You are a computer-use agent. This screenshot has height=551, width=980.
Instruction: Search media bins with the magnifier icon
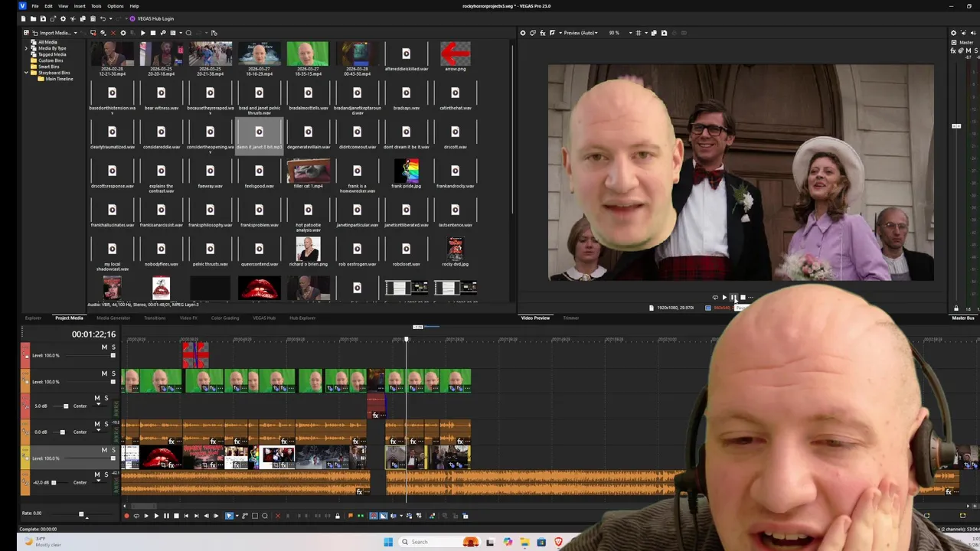188,33
